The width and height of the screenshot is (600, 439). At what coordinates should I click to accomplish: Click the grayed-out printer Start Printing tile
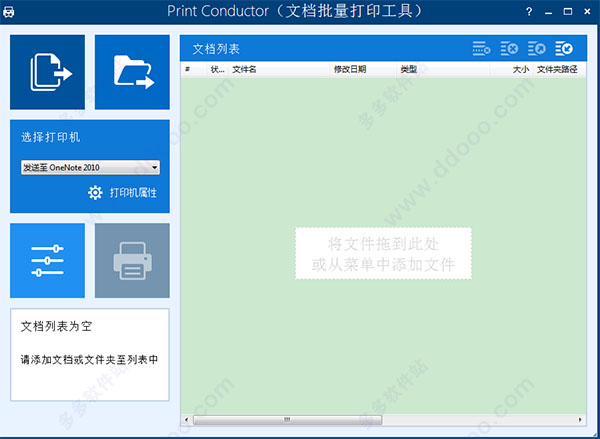pos(132,261)
